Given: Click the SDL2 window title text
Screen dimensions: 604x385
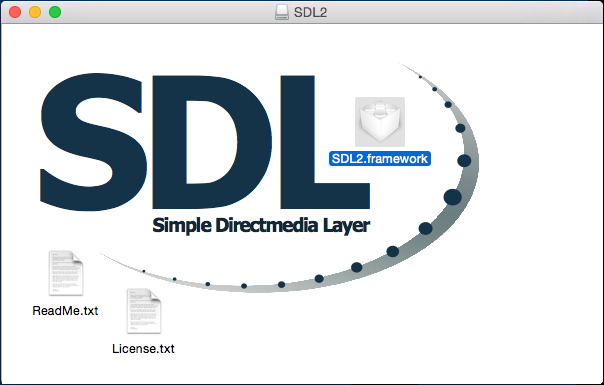Looking at the screenshot, I should (x=310, y=12).
